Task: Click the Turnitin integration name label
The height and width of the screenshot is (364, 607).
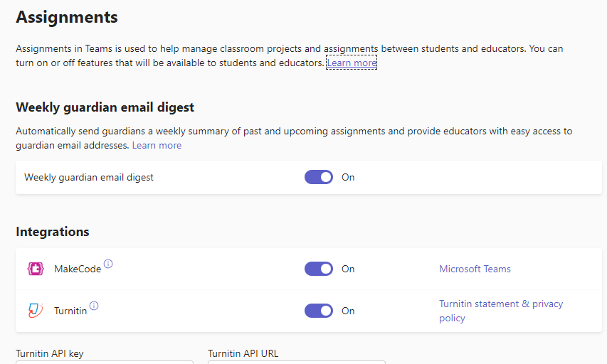Action: click(70, 311)
